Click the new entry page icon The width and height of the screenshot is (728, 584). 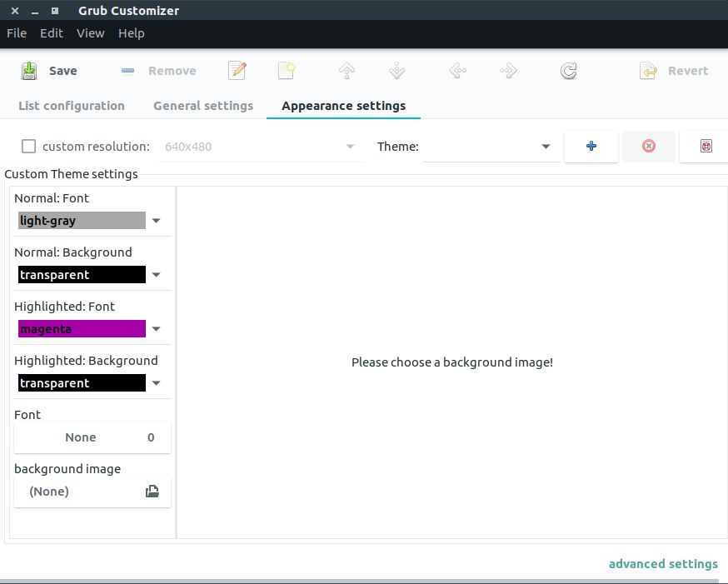pyautogui.click(x=287, y=71)
